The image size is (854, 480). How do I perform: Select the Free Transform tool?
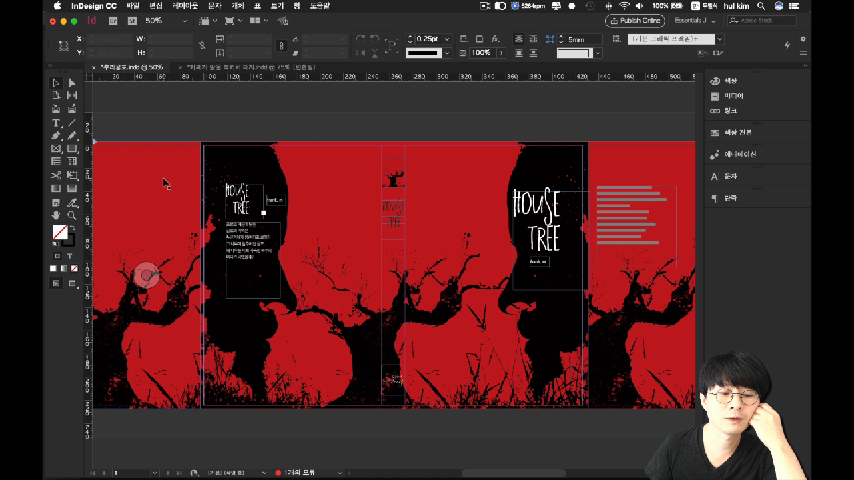tap(72, 175)
